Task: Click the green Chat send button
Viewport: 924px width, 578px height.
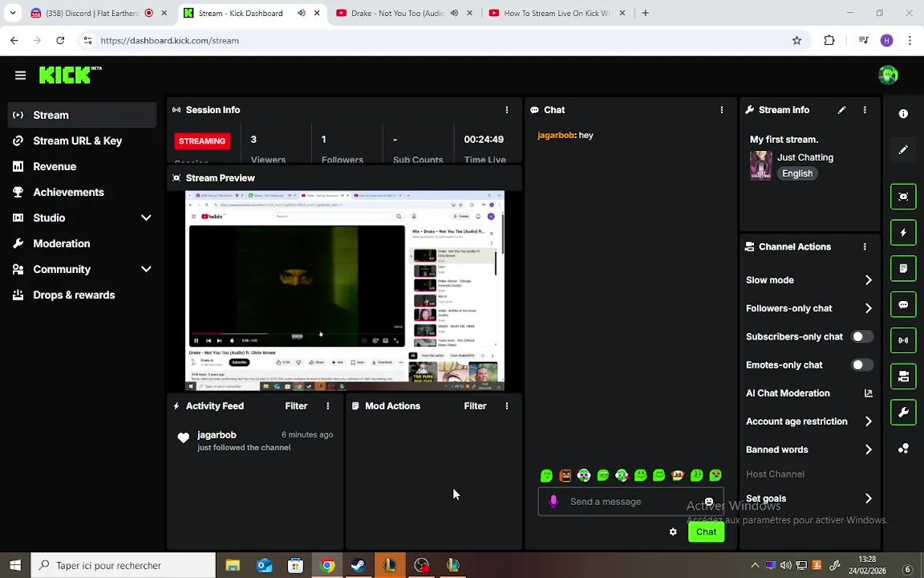Action: point(706,532)
